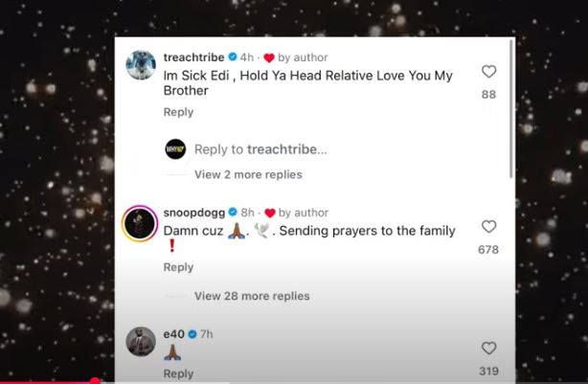This screenshot has width=588, height=384.
Task: Open snoopdogg's story ring avatar
Action: coord(140,223)
